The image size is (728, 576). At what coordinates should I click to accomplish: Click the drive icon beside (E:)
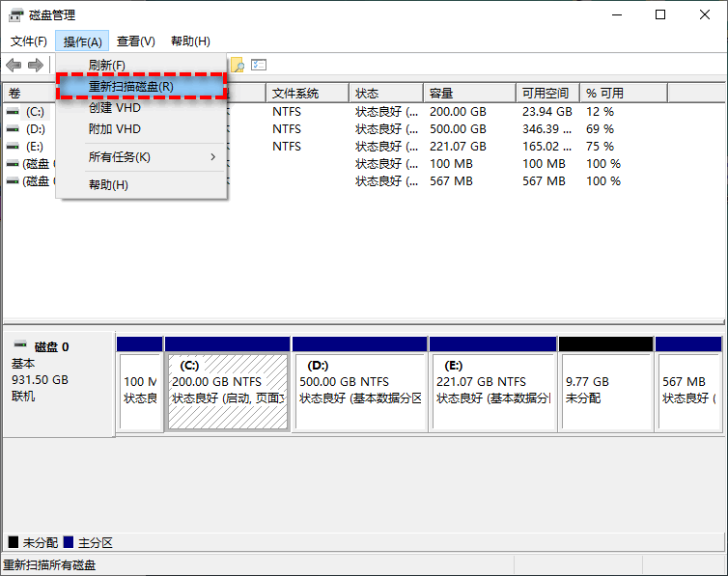[x=13, y=147]
